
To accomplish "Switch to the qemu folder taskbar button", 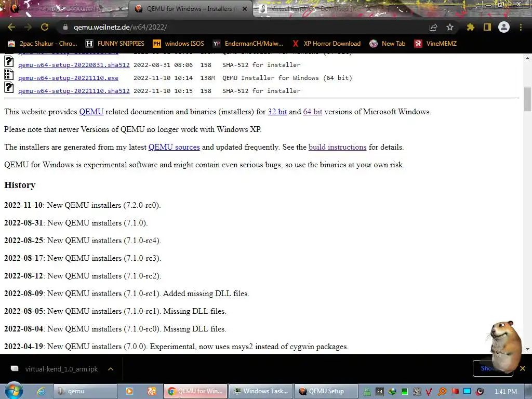I will tap(86, 391).
